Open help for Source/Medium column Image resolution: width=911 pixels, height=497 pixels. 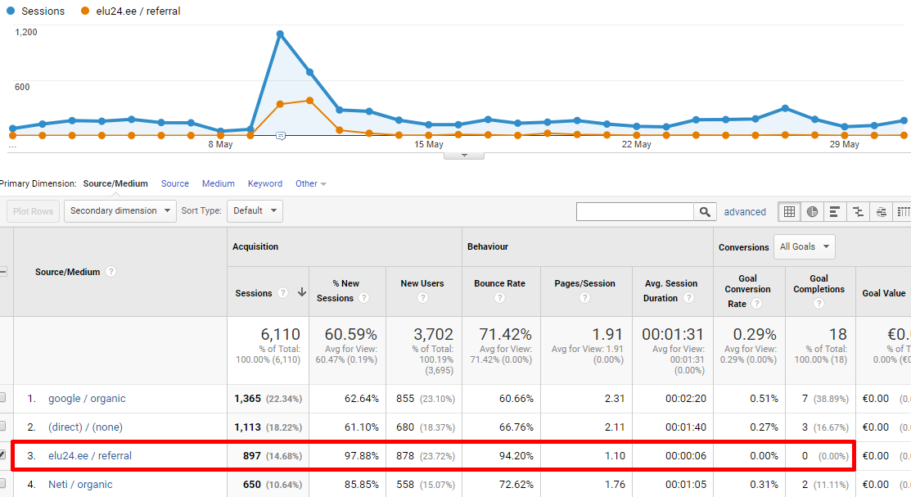tap(110, 271)
